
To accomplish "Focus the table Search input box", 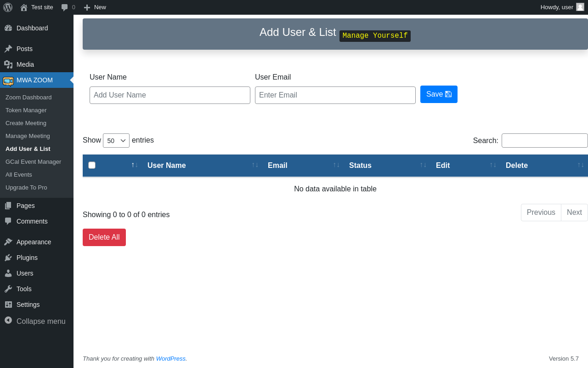I will (x=545, y=141).
